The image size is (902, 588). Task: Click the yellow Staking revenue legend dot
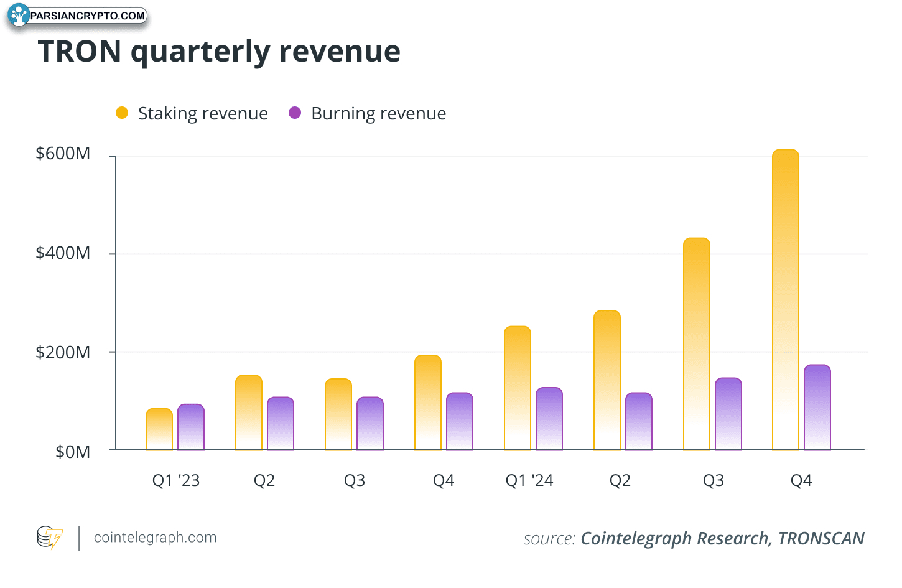(x=122, y=113)
